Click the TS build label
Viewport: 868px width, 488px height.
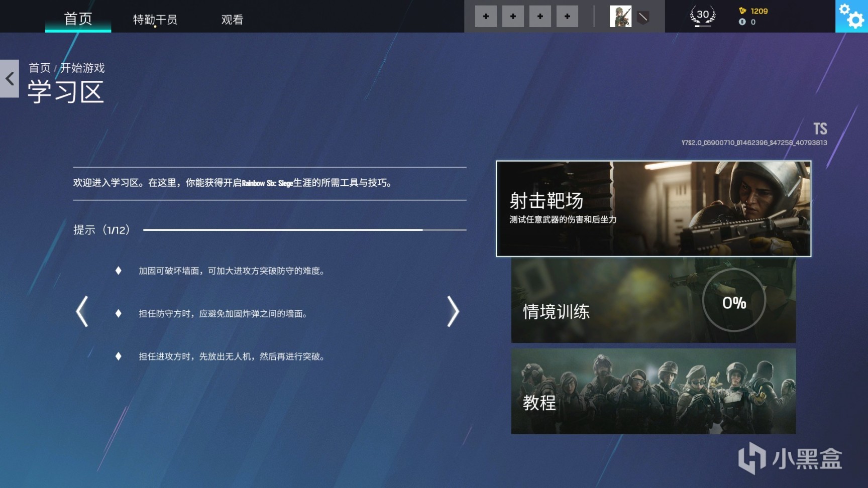pyautogui.click(x=820, y=129)
